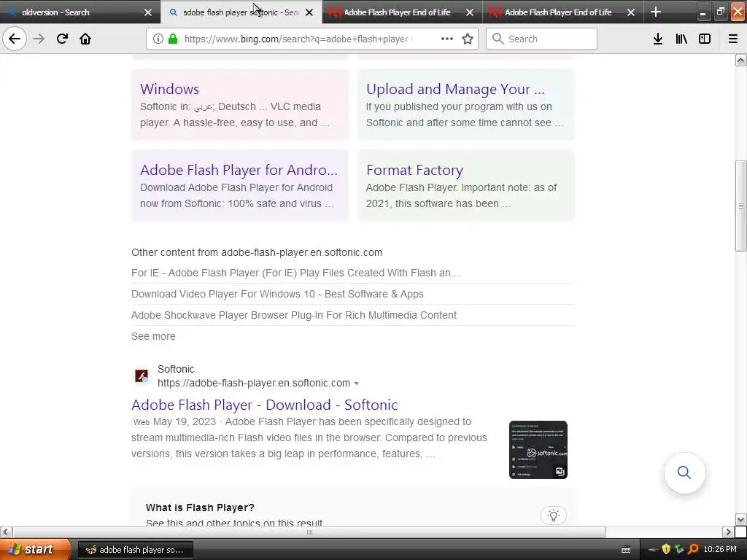Toggle the browser sidebar
This screenshot has width=747, height=560.
[705, 39]
